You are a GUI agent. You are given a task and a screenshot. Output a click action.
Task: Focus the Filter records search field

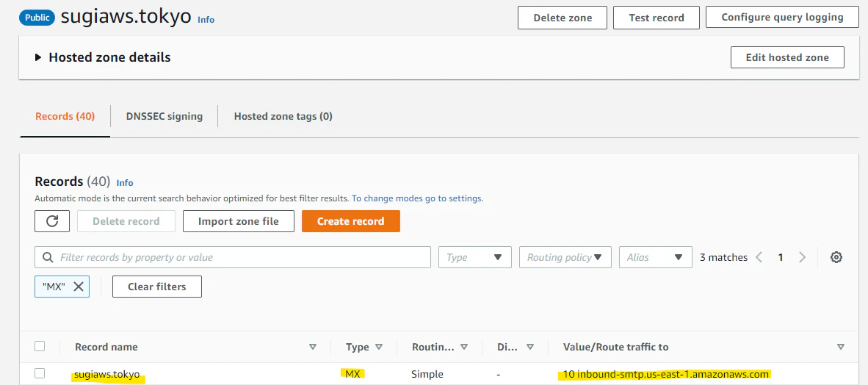click(233, 257)
